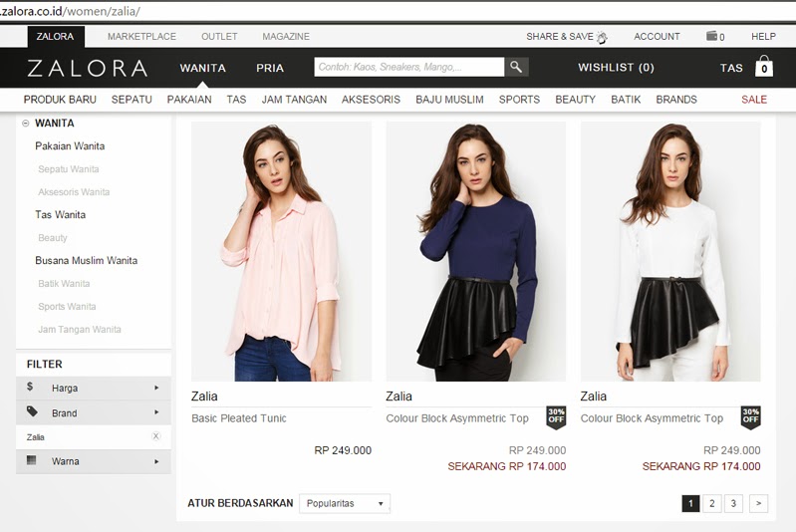Select Jam Tangan Wanita in sidebar
The width and height of the screenshot is (796, 532).
tap(80, 329)
